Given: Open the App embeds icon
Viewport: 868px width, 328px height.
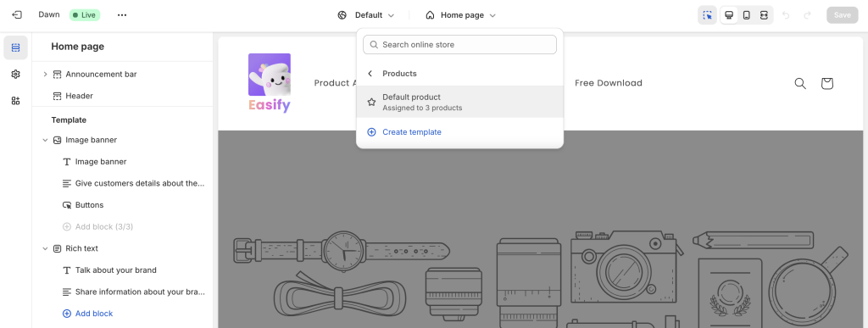Looking at the screenshot, I should (15, 101).
